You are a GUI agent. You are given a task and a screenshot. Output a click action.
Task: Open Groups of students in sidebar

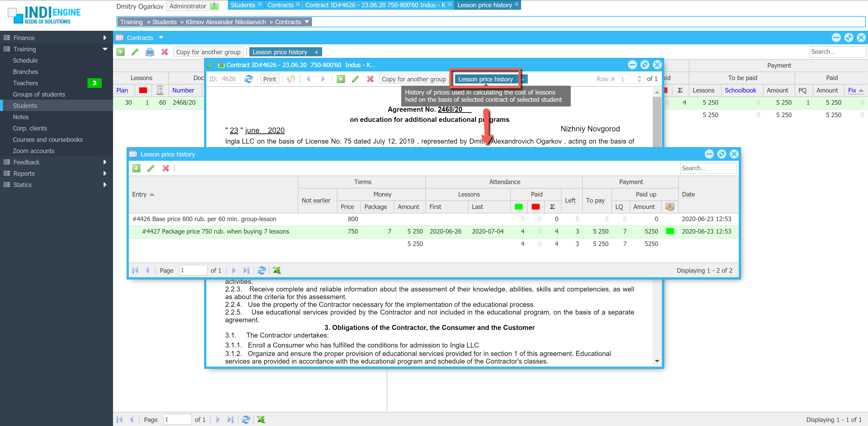pos(39,94)
